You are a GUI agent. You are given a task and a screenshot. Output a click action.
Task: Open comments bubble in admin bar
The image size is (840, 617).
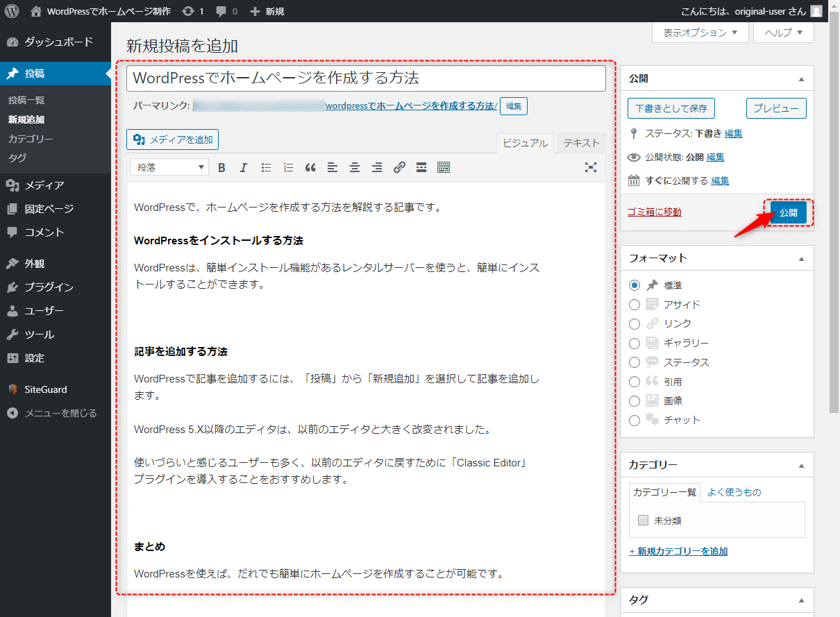click(227, 11)
